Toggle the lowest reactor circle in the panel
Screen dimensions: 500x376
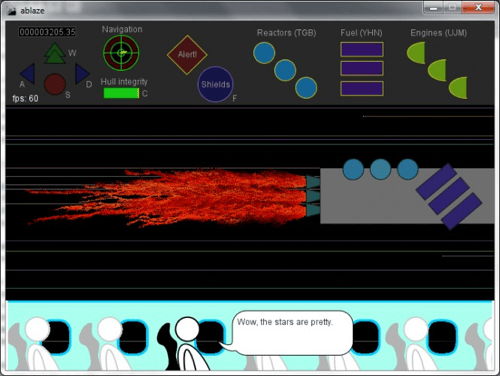click(306, 88)
